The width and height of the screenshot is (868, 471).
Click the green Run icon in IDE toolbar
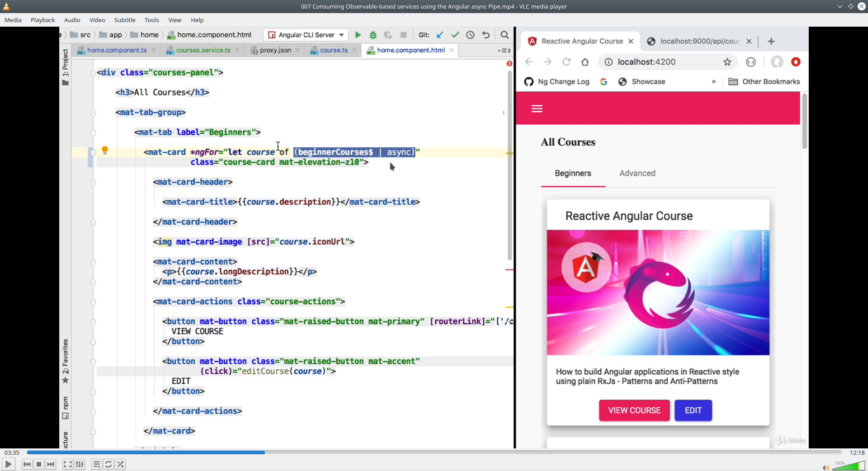358,35
